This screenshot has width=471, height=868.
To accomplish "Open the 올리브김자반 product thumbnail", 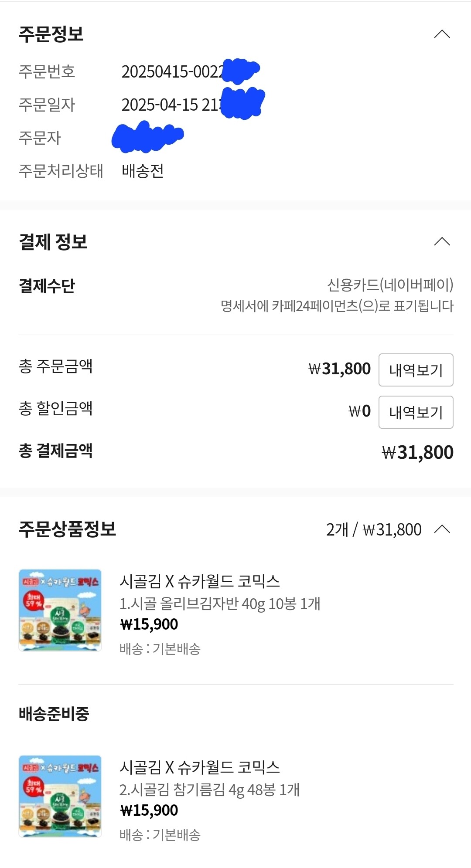I will [x=60, y=610].
